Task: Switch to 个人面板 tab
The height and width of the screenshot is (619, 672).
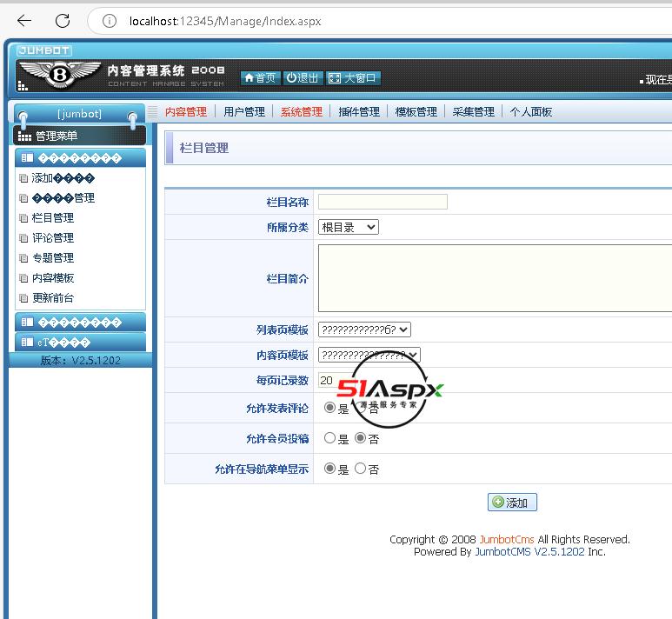Action: (531, 112)
